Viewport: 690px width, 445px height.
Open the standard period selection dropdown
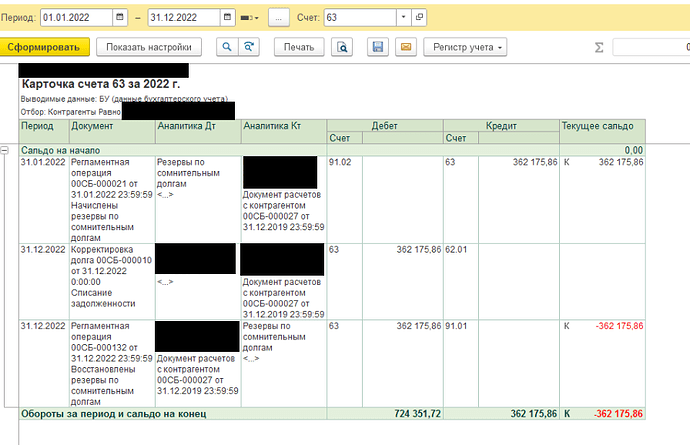(x=250, y=18)
